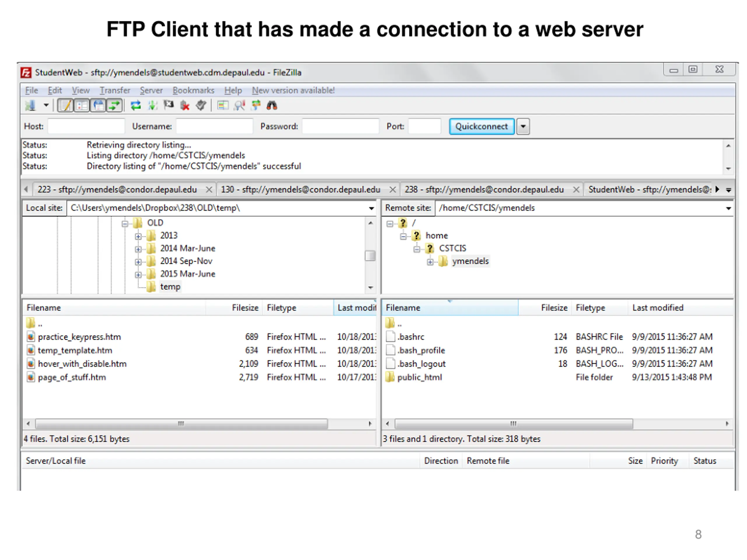
Task: Toggle processing of the transfer queue
Action: click(152, 106)
